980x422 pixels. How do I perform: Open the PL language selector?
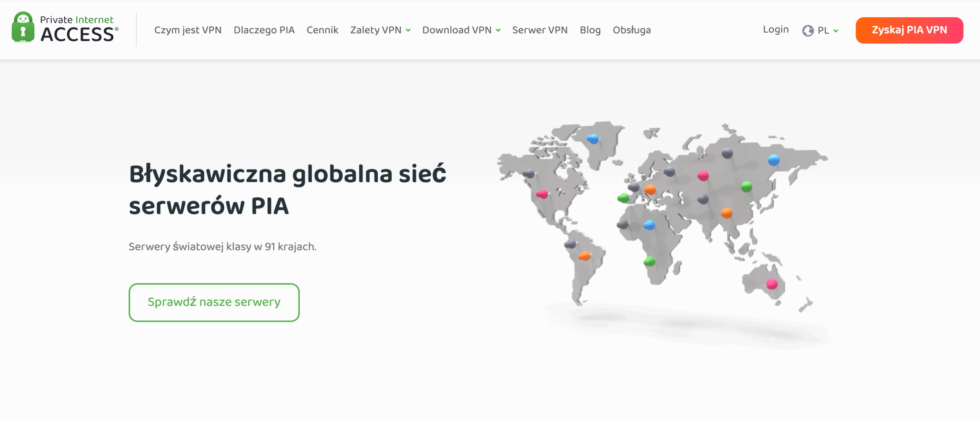(827, 31)
